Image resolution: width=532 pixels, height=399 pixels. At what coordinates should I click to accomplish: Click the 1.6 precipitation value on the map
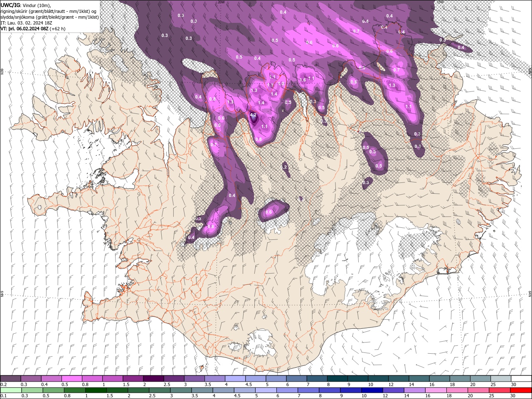click(x=303, y=80)
